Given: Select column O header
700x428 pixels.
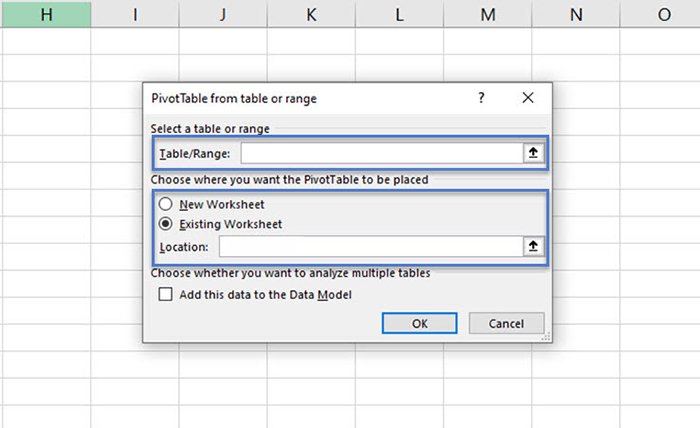Looking at the screenshot, I should click(x=663, y=14).
